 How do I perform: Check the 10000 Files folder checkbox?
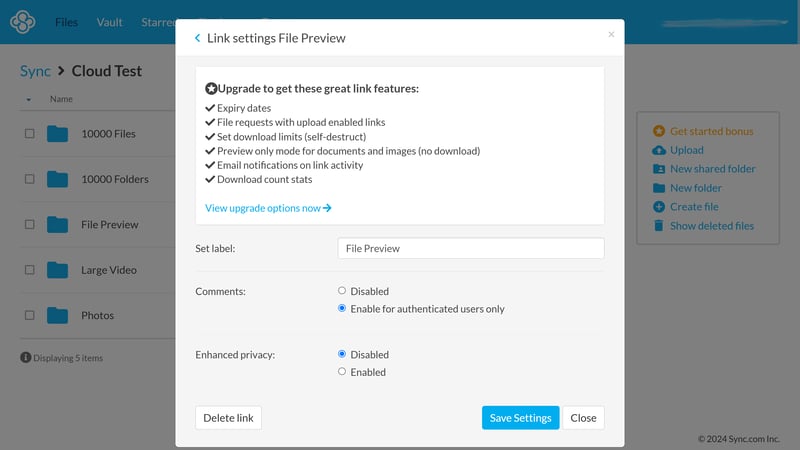[x=29, y=133]
